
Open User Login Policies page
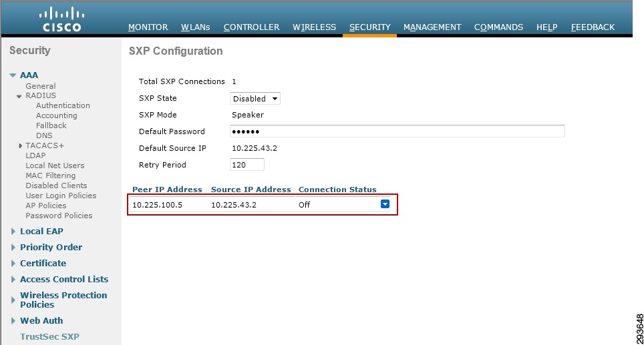pos(61,196)
